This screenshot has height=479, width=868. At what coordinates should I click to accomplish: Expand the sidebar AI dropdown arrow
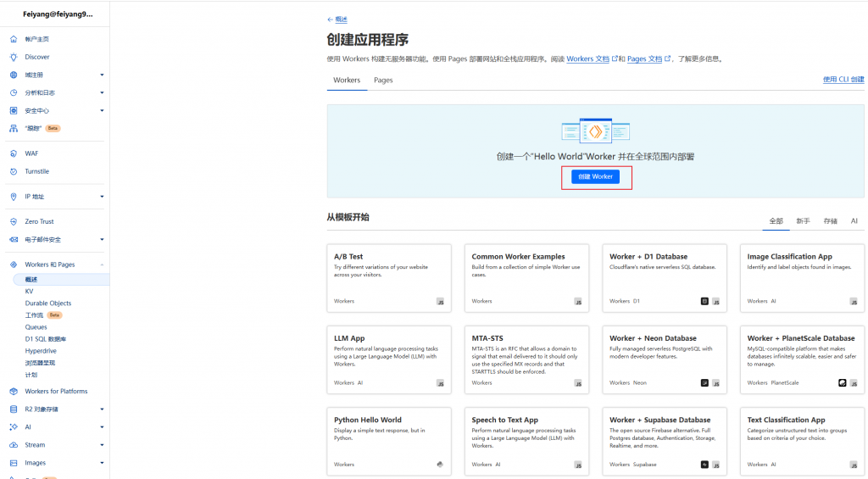pyautogui.click(x=102, y=427)
